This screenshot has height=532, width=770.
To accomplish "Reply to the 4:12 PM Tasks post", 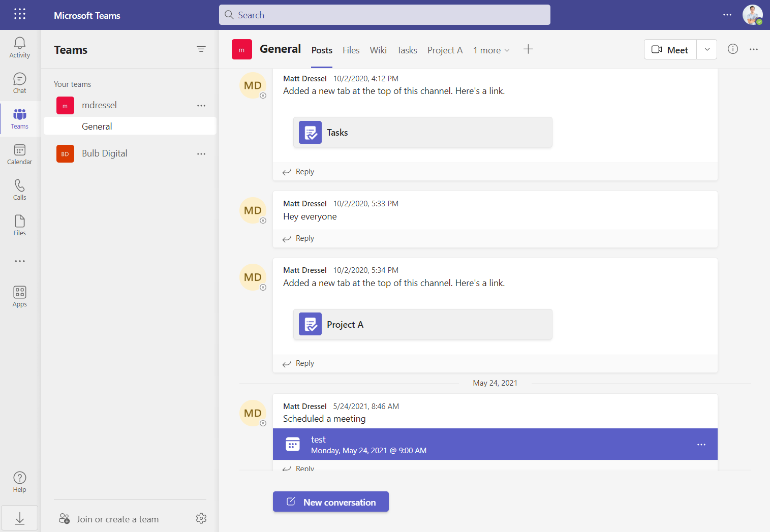I will coord(298,172).
